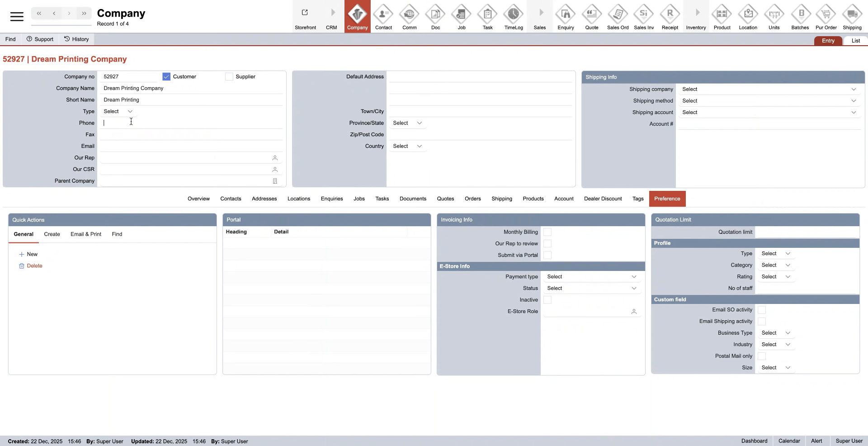868x446 pixels.
Task: Enable the Supplier checkbox
Action: pos(229,77)
